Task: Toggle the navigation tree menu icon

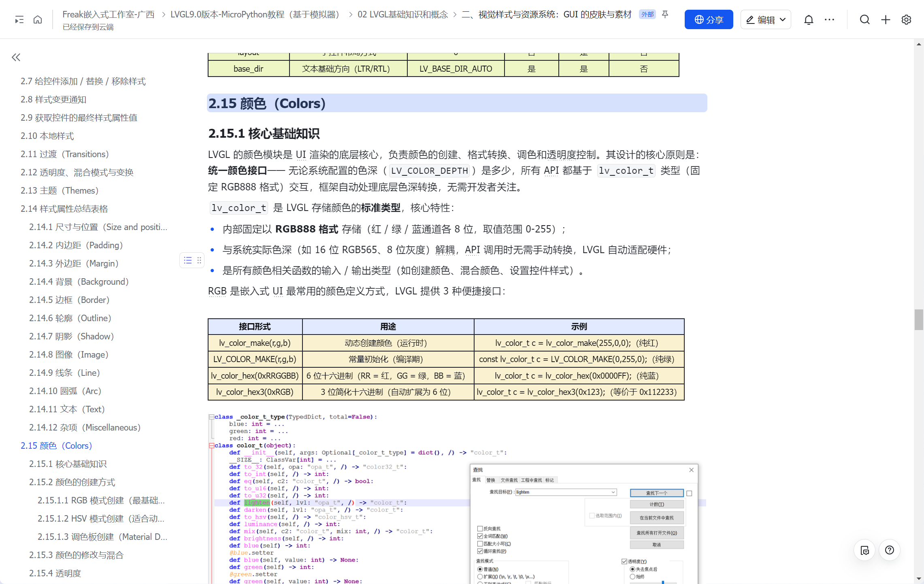Action: click(19, 19)
